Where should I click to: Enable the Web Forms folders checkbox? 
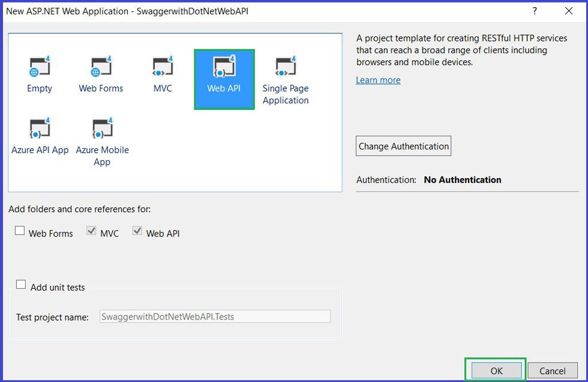[20, 230]
